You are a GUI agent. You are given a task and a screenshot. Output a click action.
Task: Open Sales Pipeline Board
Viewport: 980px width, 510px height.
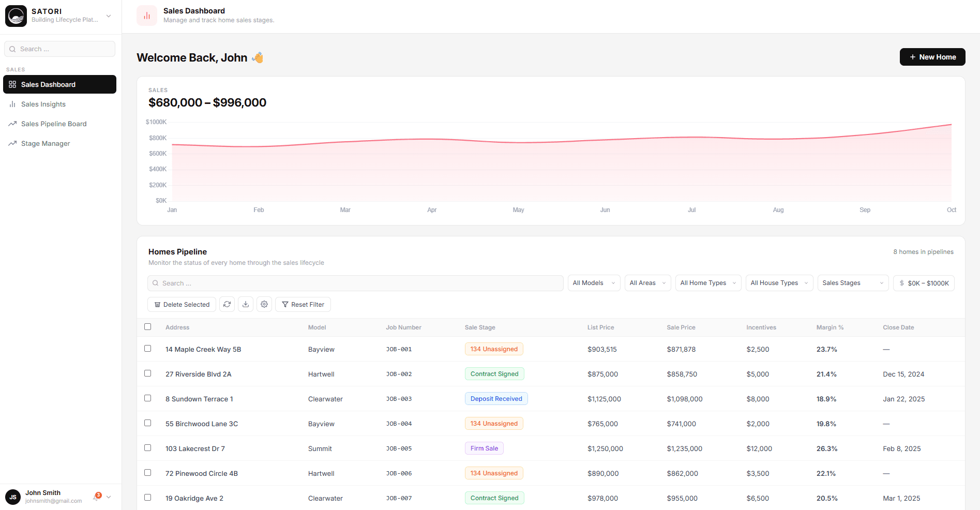59,124
